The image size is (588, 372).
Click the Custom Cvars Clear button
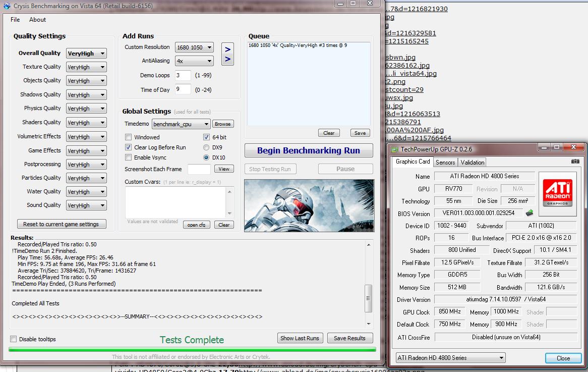coord(224,225)
